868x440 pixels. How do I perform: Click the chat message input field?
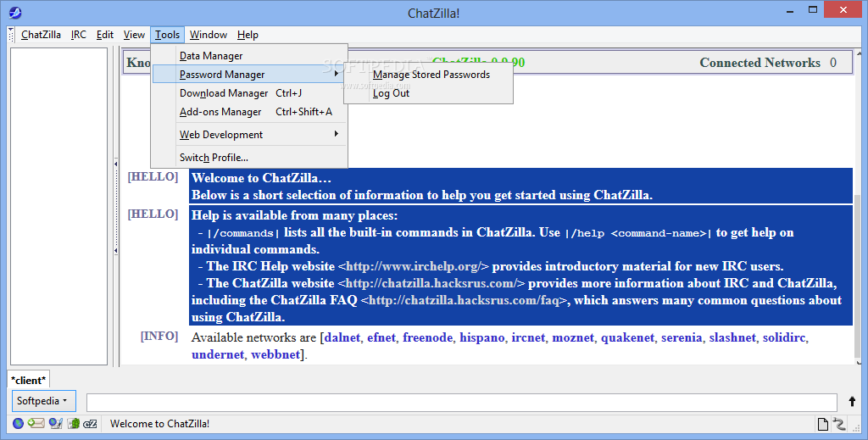click(x=462, y=402)
